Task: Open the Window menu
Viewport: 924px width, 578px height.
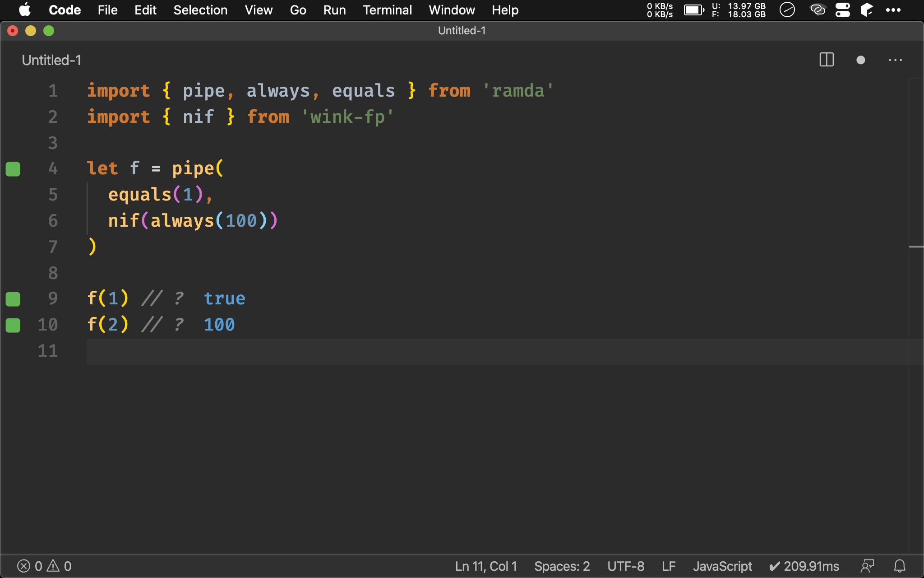Action: (452, 10)
